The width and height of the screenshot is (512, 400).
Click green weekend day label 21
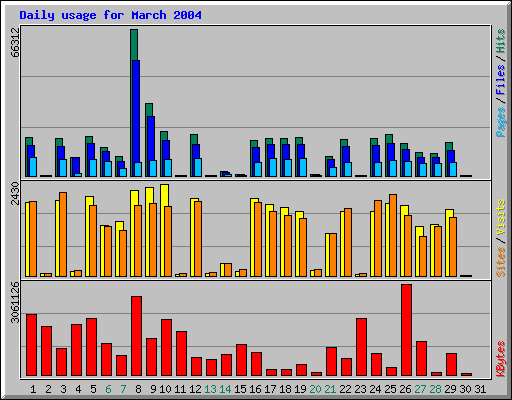tap(330, 389)
